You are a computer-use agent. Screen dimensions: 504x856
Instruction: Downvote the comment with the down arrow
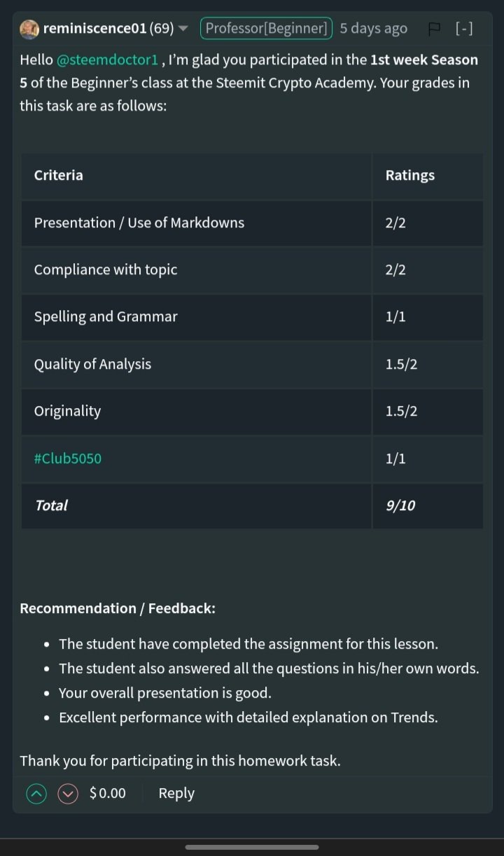point(68,794)
